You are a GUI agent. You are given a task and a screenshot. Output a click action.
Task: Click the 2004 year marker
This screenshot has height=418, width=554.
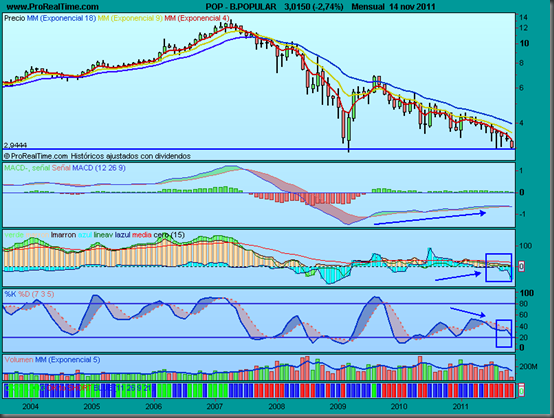coord(30,406)
